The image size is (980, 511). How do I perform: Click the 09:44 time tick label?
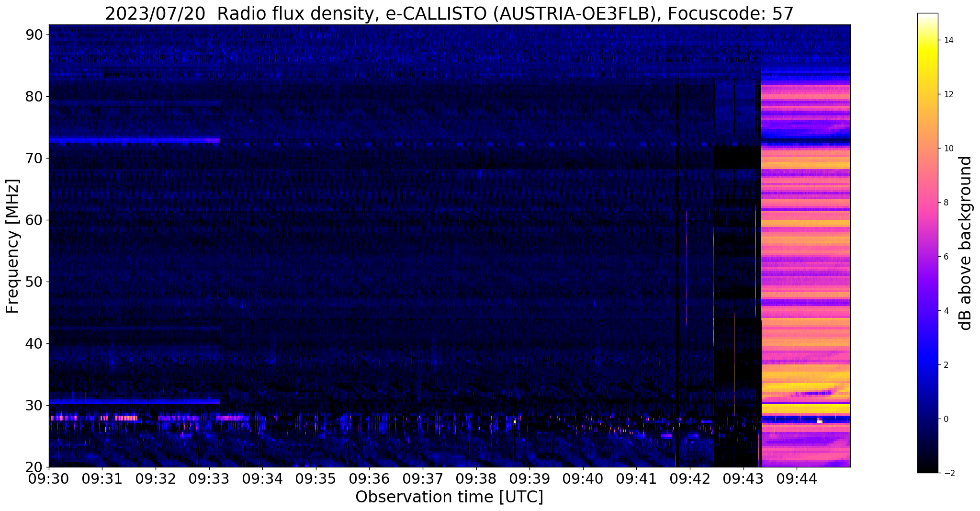[x=797, y=478]
